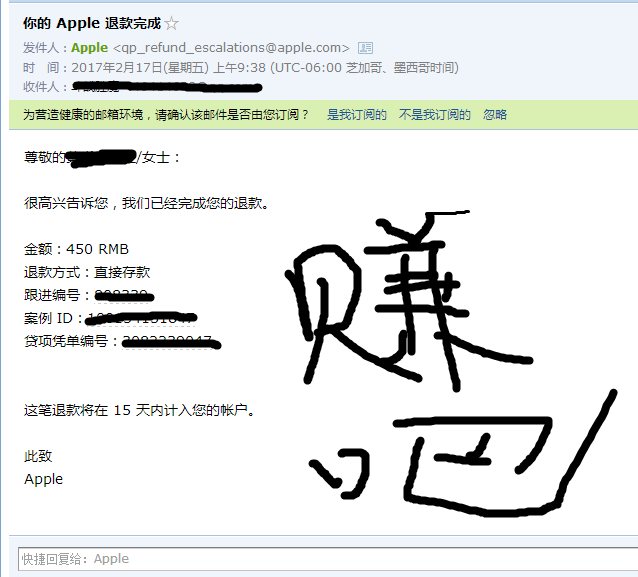This screenshot has height=577, width=638.
Task: Click the label '贷项凭单编号'
Action: [66, 341]
